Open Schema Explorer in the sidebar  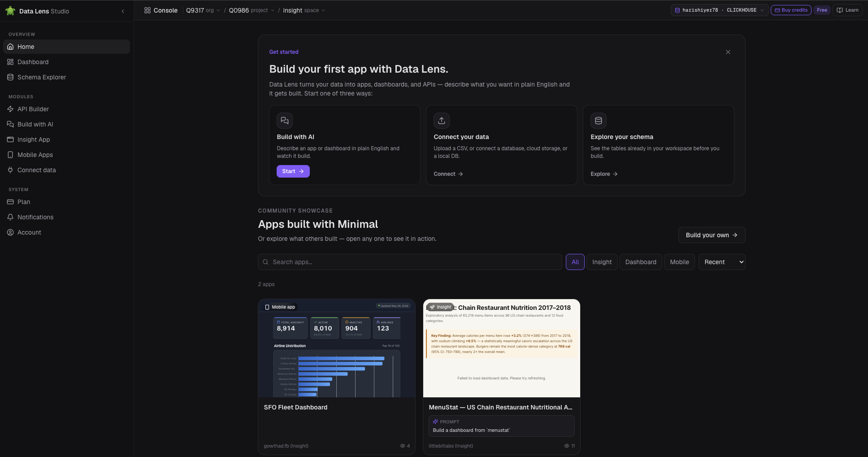66,77
